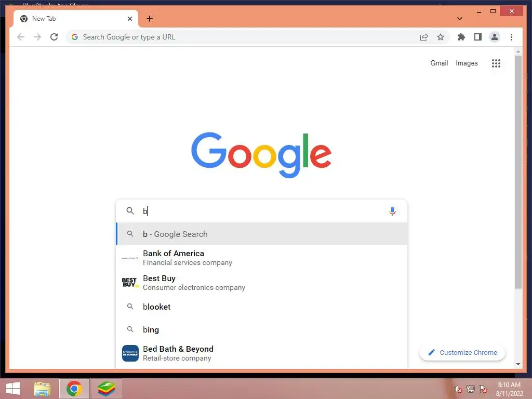This screenshot has height=399, width=532.
Task: Select the blooket suggestion
Action: point(262,307)
